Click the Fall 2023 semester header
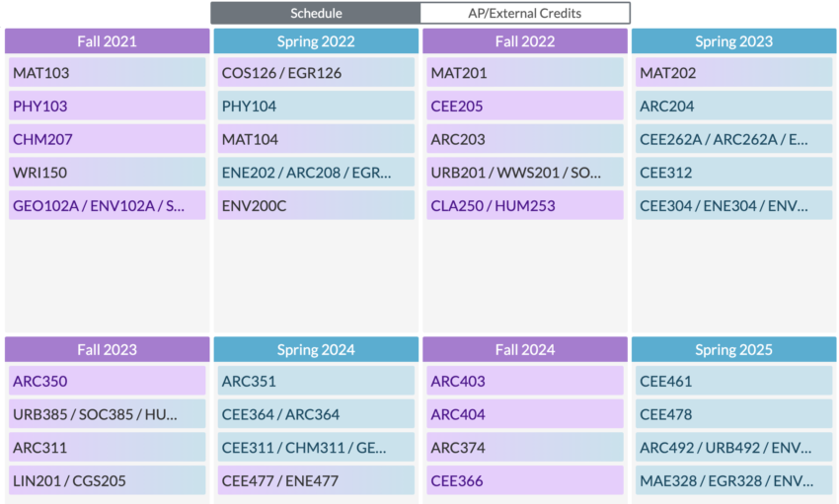This screenshot has width=839, height=504. tap(108, 349)
